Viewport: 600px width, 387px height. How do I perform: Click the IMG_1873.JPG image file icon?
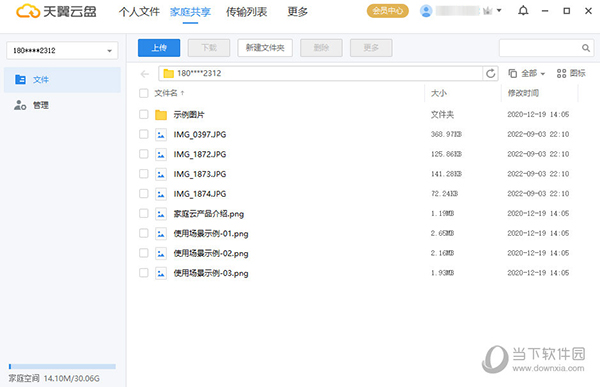[x=161, y=174]
